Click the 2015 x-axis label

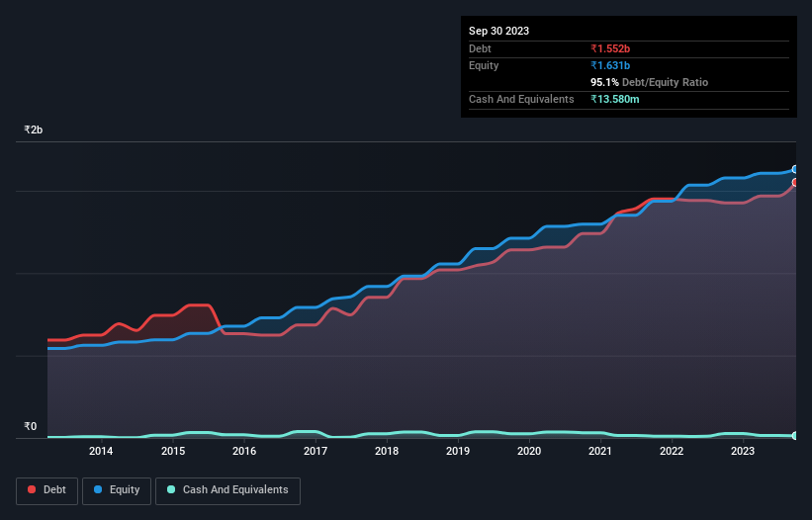[173, 451]
